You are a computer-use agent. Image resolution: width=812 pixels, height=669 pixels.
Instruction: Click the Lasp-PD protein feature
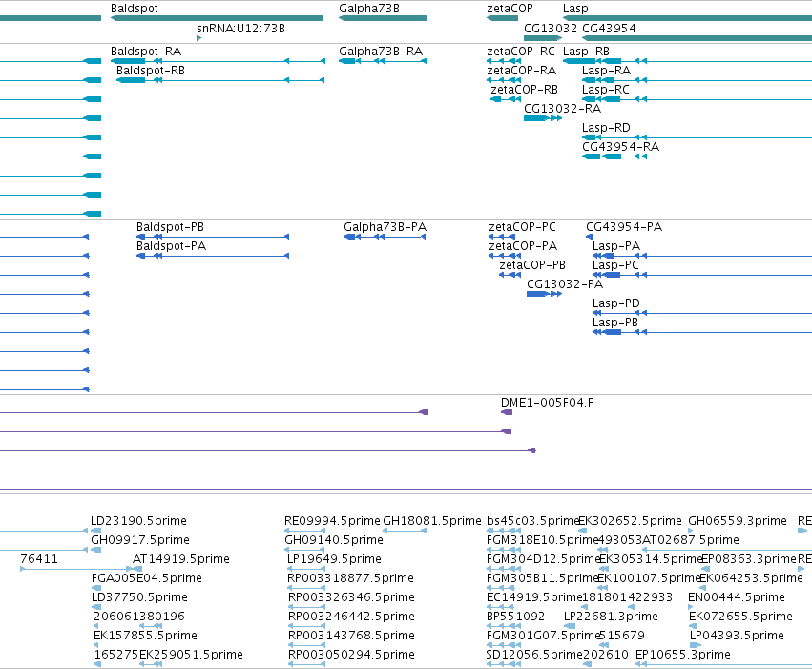[702, 313]
